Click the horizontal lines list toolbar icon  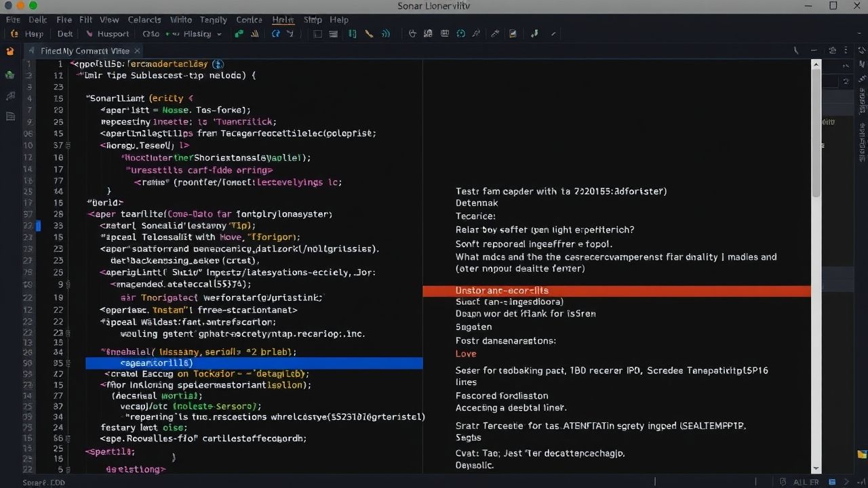[334, 34]
